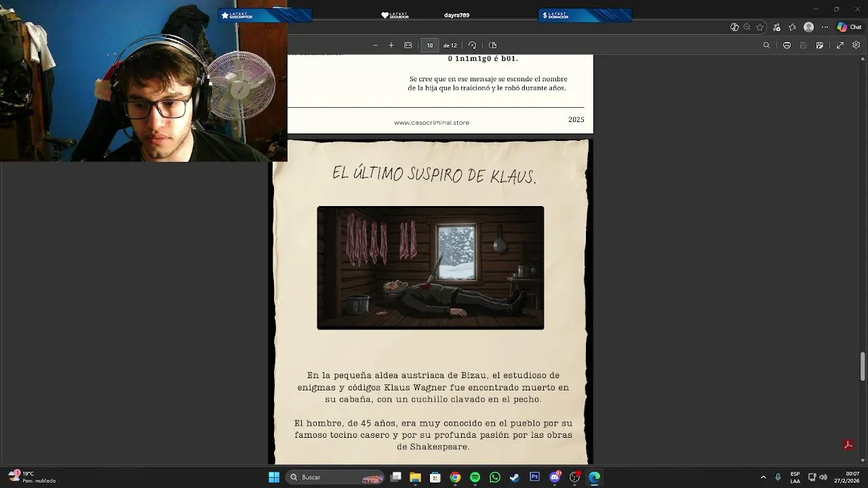Open the Favorites list star icon
The width and height of the screenshot is (868, 488).
click(792, 27)
